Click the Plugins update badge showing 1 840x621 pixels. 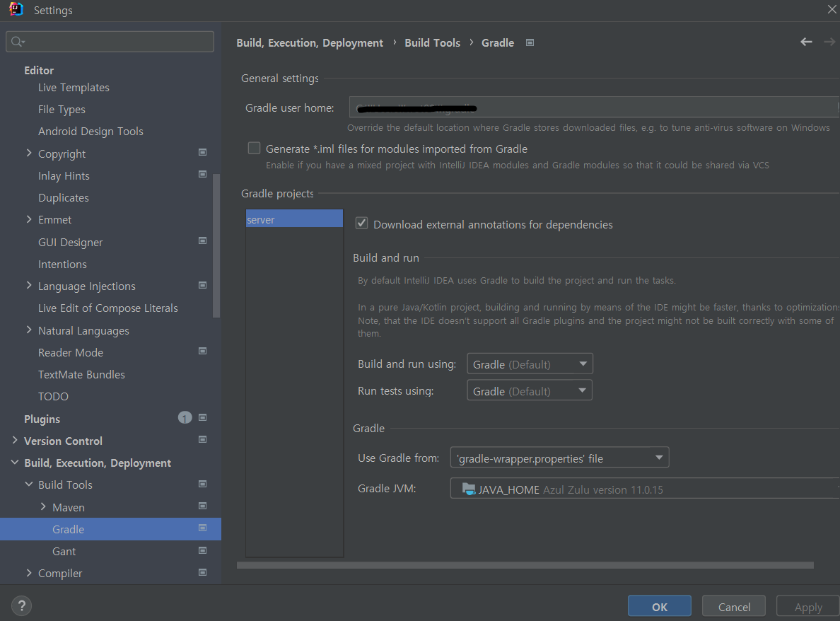[185, 418]
